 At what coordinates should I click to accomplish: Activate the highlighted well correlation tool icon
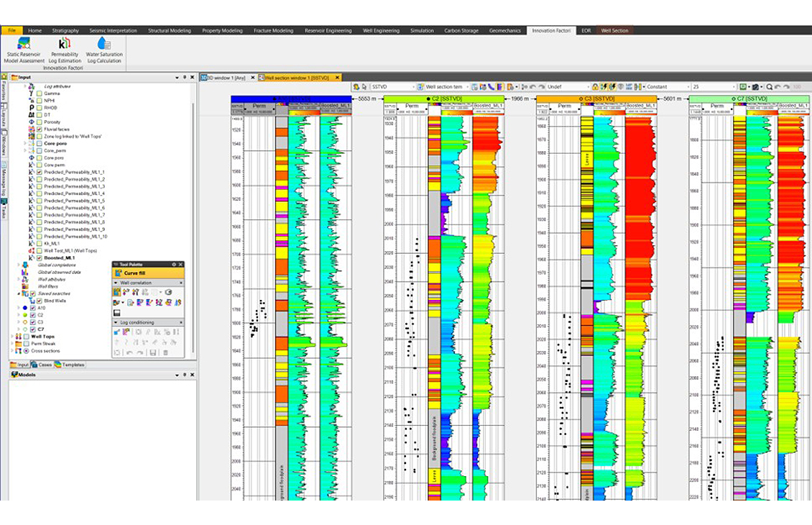click(x=116, y=291)
